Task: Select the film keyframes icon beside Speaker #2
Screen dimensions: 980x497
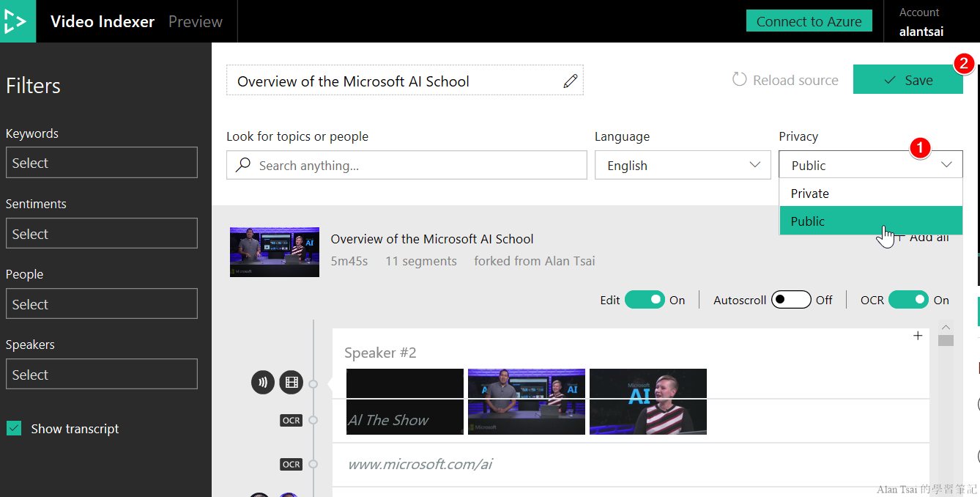Action: 292,381
